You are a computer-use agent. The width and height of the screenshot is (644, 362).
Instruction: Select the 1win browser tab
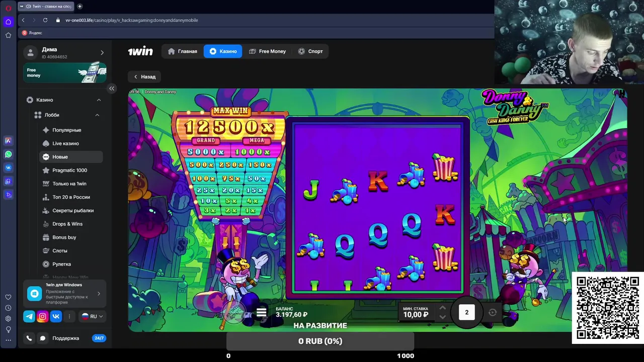tap(46, 7)
